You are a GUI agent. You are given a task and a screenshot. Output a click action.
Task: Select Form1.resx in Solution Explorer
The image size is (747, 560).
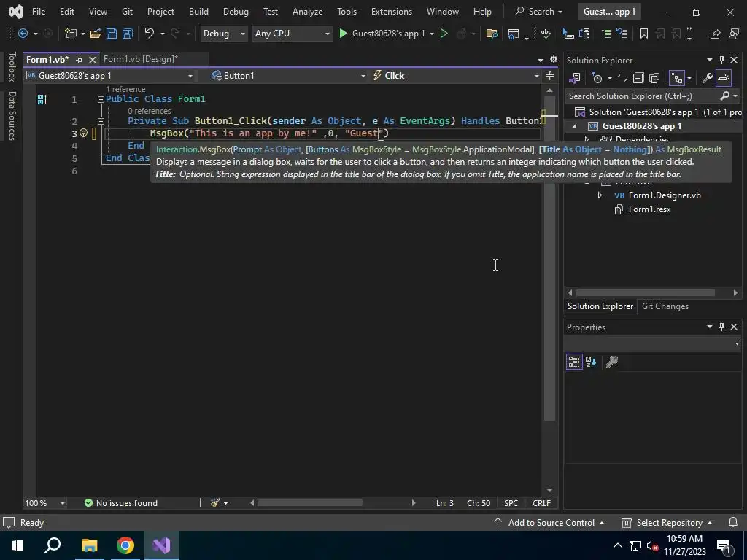(649, 209)
